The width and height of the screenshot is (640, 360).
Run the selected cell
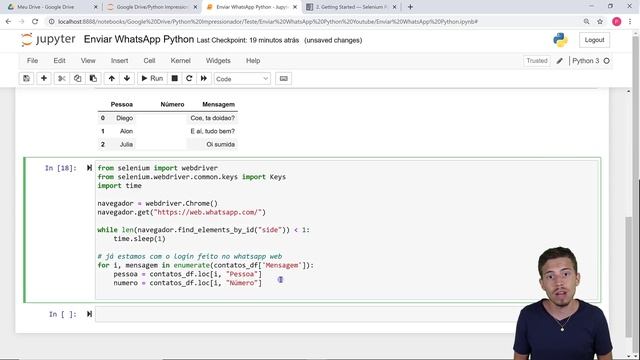coord(152,78)
